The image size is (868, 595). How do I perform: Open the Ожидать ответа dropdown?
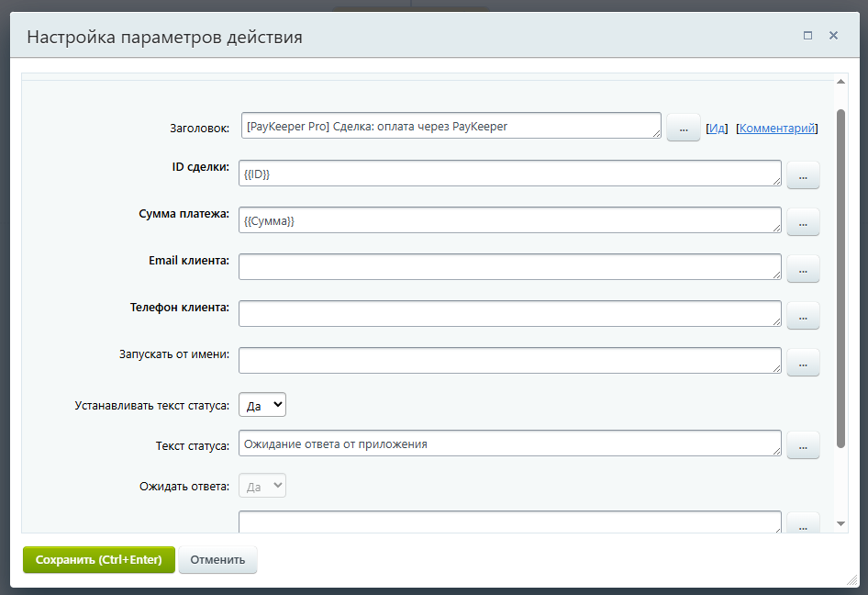tap(262, 486)
